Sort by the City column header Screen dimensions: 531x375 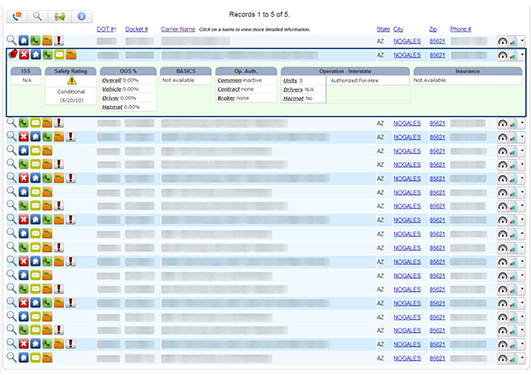pyautogui.click(x=398, y=29)
